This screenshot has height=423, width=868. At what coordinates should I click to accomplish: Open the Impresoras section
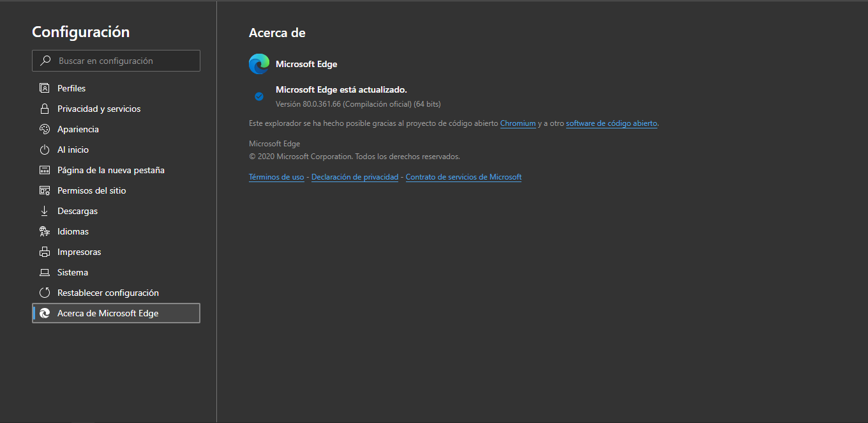point(116,252)
